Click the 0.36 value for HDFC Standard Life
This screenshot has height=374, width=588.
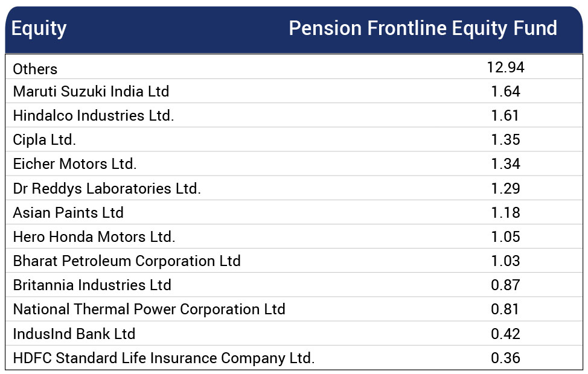point(505,358)
